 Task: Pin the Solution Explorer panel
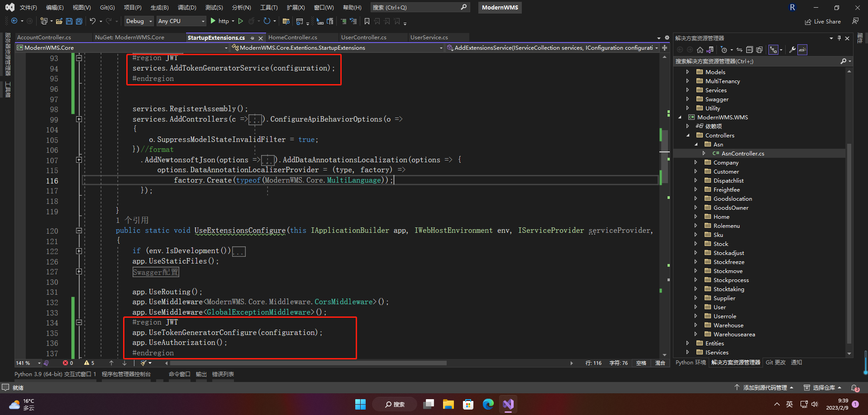point(839,38)
